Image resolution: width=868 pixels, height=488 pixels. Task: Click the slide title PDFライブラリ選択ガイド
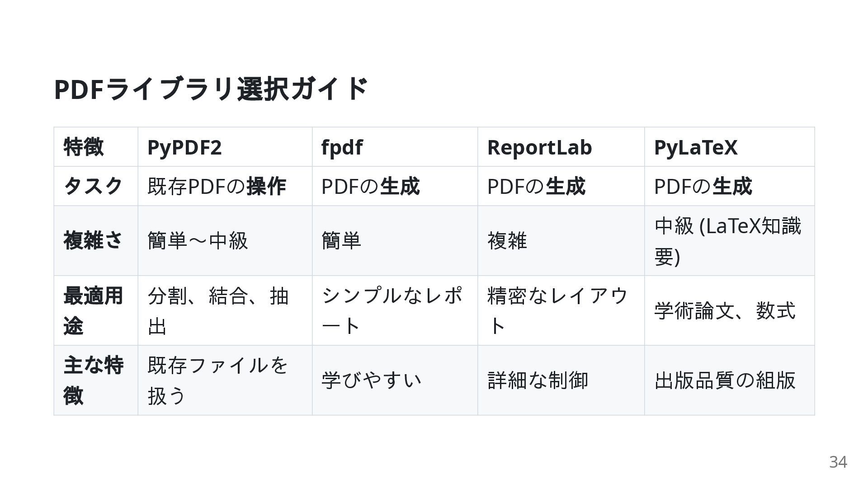click(211, 89)
